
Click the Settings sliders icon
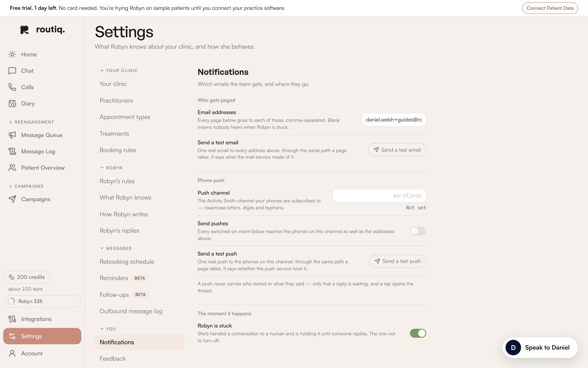pyautogui.click(x=12, y=336)
